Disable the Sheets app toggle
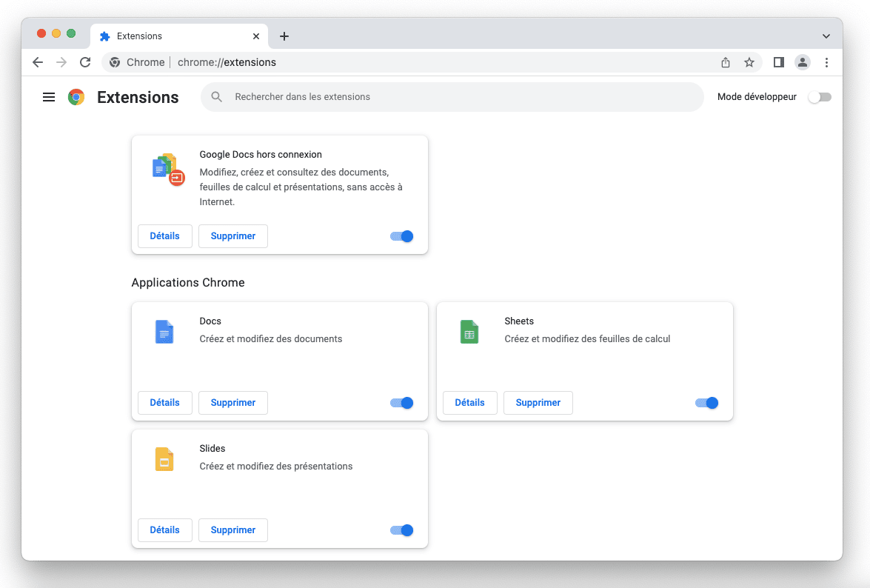The height and width of the screenshot is (588, 870). (707, 403)
